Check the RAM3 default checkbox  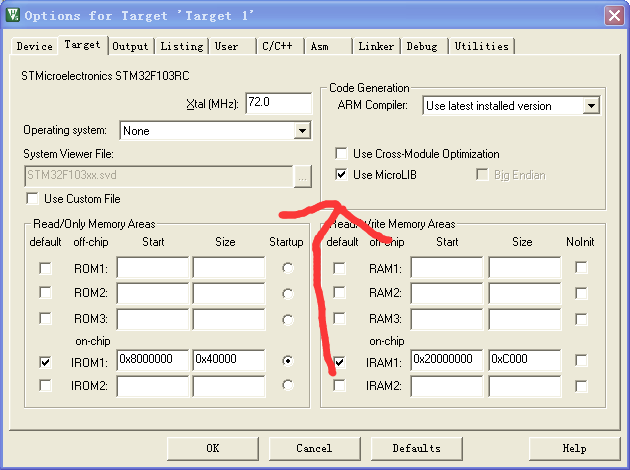(x=340, y=319)
